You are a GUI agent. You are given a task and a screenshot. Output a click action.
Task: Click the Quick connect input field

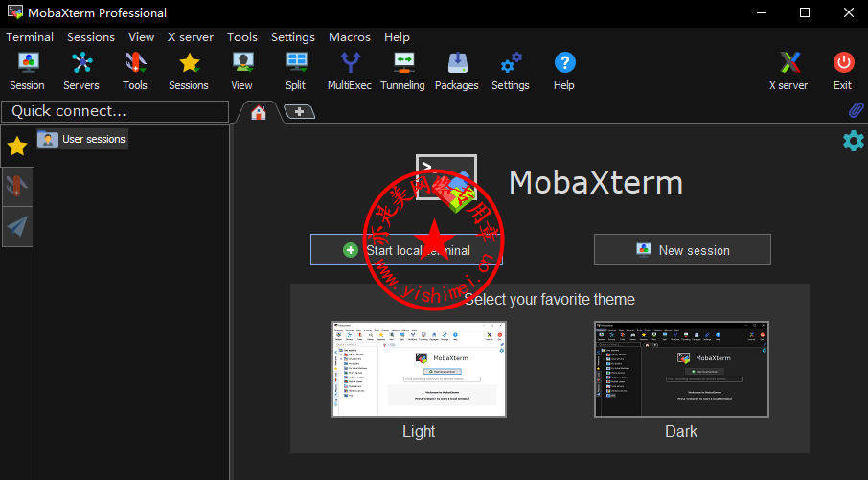coord(115,111)
